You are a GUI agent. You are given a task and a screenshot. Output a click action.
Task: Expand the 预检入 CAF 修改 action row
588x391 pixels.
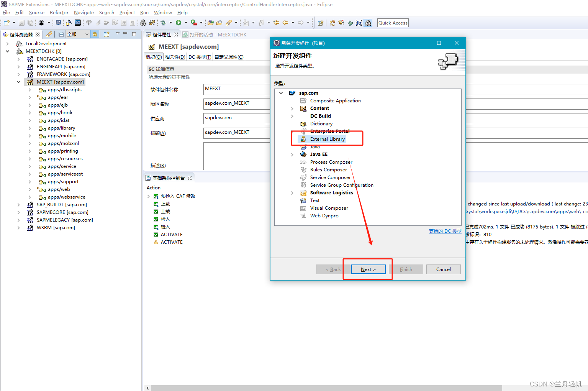click(149, 196)
